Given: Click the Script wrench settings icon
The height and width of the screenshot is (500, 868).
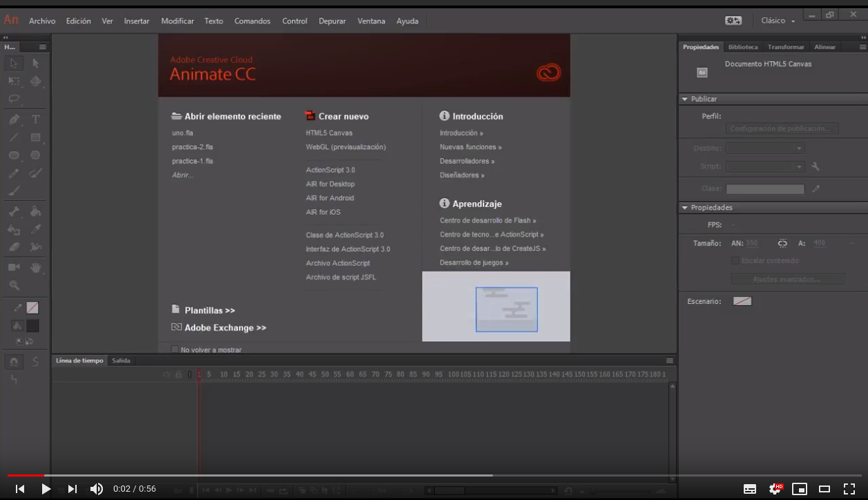Looking at the screenshot, I should pos(816,166).
